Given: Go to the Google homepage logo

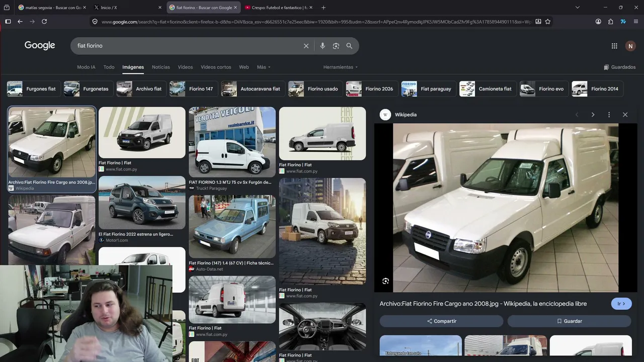Looking at the screenshot, I should (x=40, y=45).
